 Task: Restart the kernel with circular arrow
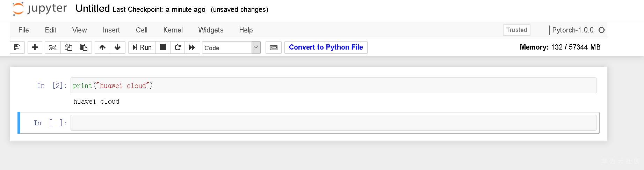178,47
